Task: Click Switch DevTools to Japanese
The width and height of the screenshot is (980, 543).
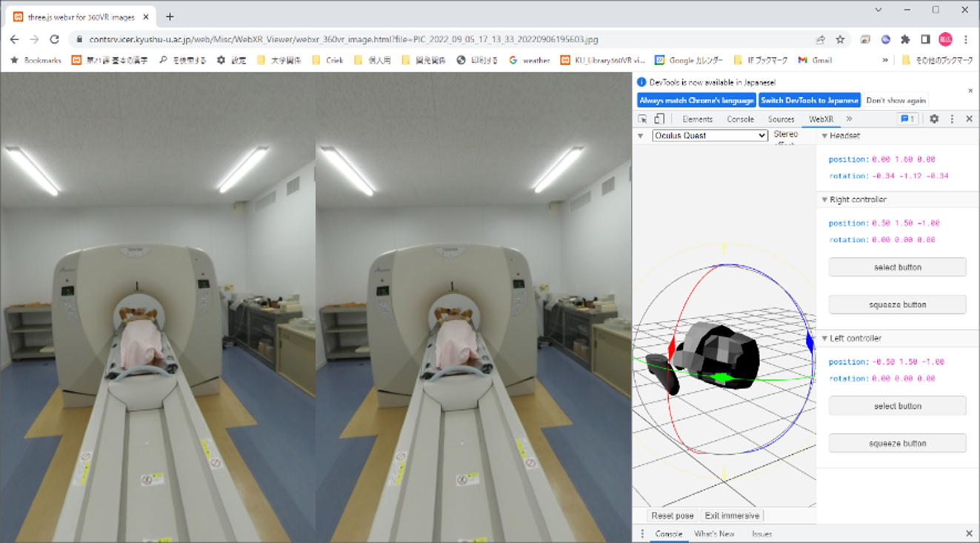Action: click(810, 101)
